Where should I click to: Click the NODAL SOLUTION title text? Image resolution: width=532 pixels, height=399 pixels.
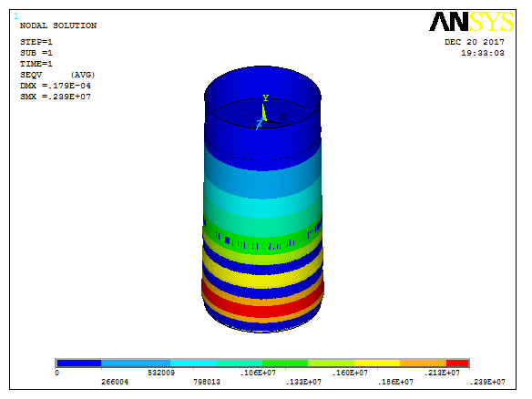pos(58,26)
